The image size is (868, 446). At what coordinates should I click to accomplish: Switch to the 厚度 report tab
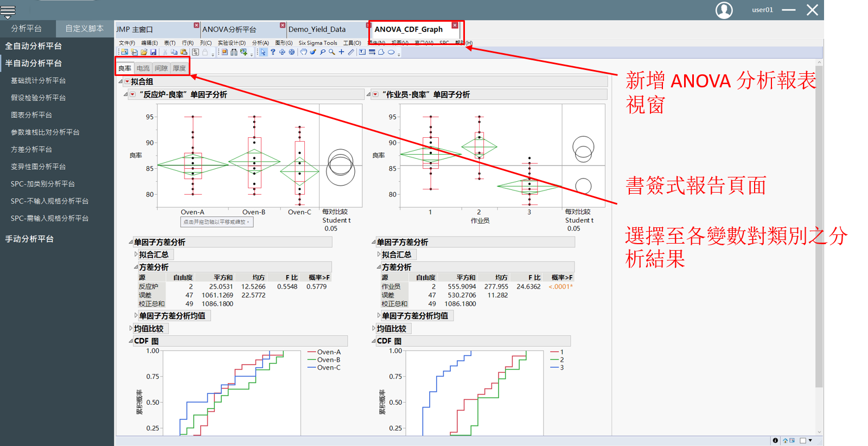179,68
